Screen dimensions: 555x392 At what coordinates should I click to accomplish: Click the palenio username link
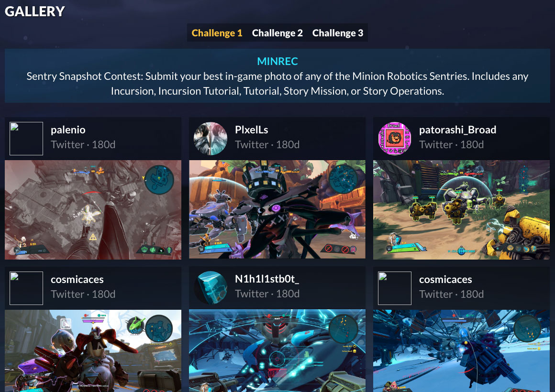pos(68,130)
